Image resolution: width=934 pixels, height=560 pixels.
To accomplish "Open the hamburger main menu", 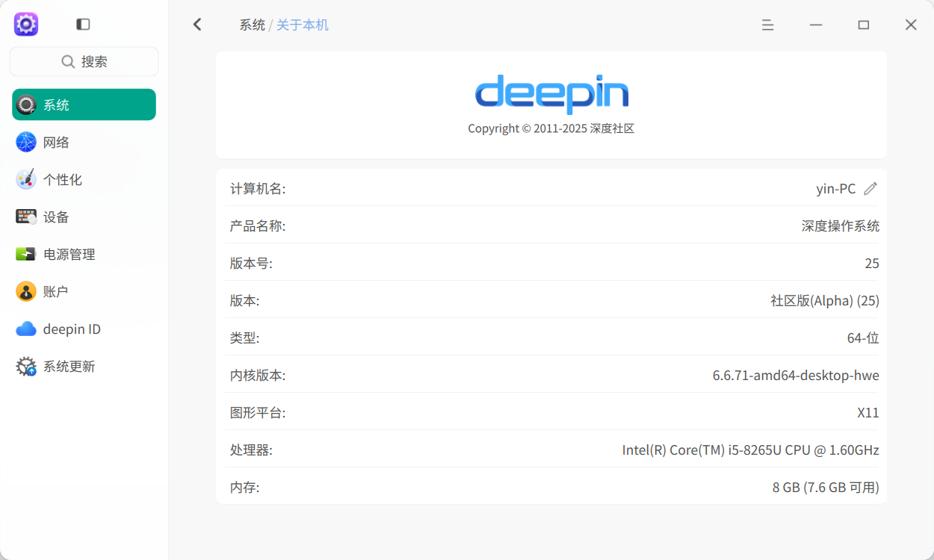I will pos(767,25).
